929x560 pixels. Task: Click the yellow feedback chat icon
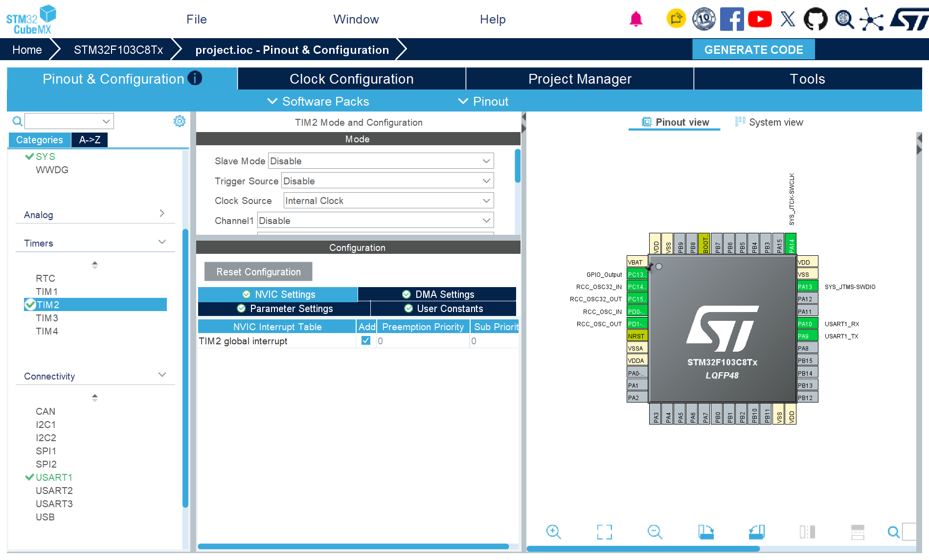click(x=676, y=19)
